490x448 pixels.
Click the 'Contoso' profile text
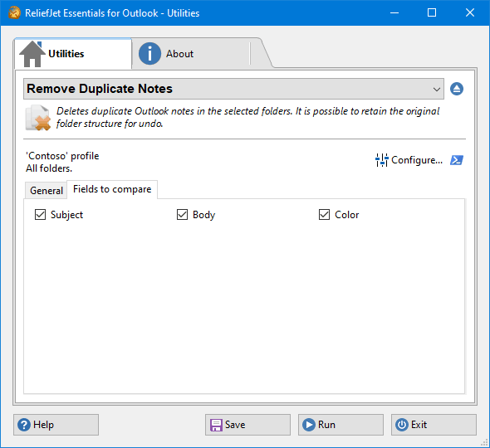62,156
